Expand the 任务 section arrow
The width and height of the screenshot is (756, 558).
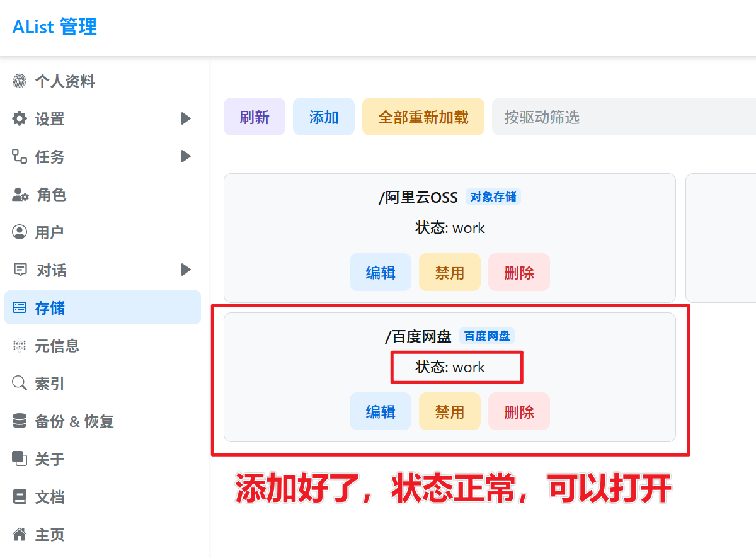(x=185, y=156)
